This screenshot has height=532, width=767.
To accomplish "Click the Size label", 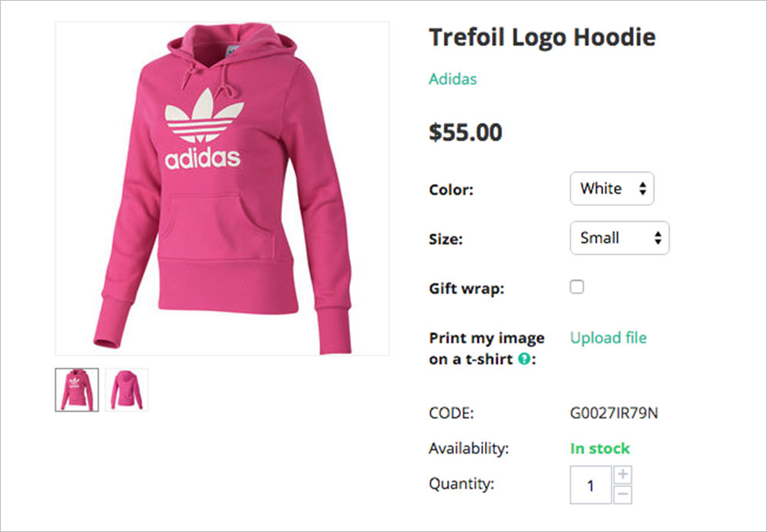I will (x=446, y=239).
